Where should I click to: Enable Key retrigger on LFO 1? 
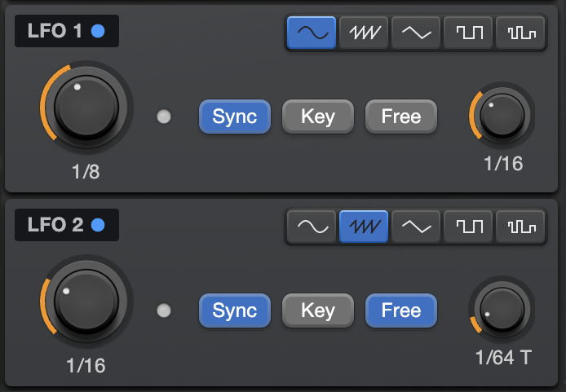pos(318,117)
